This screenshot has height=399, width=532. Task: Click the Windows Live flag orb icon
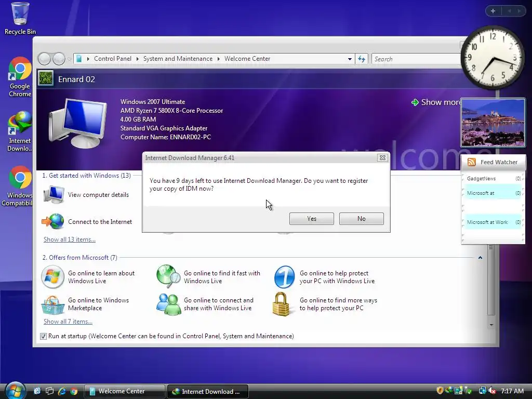point(52,277)
